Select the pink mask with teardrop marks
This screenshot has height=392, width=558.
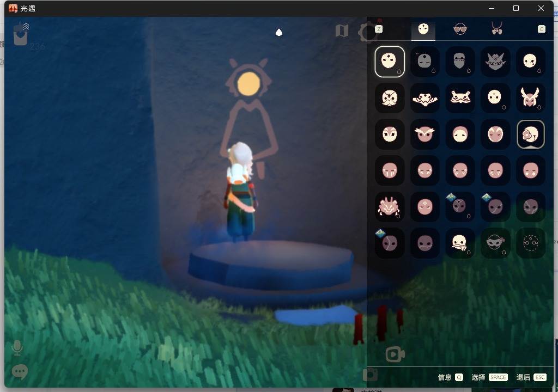point(495,171)
